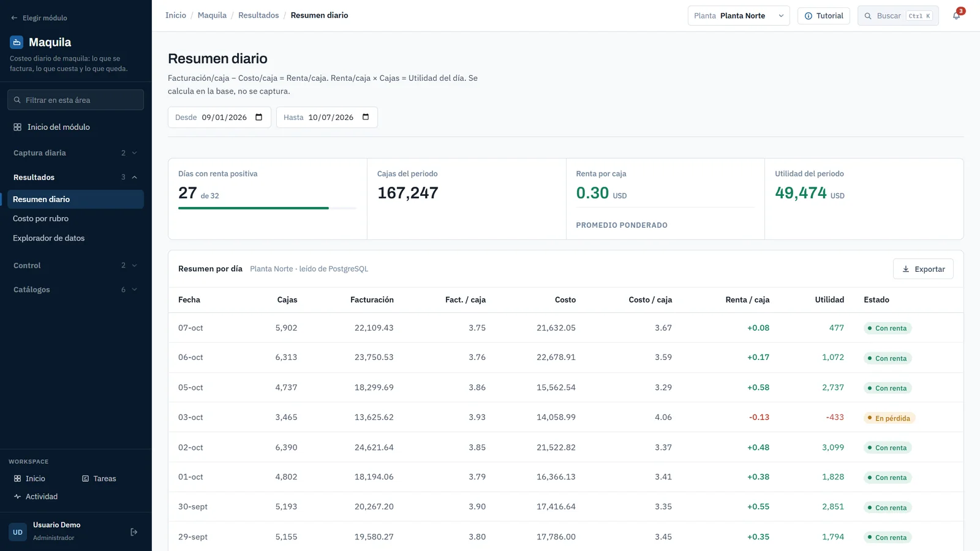Open the Planta Norte plant dropdown
980x551 pixels.
(x=739, y=16)
